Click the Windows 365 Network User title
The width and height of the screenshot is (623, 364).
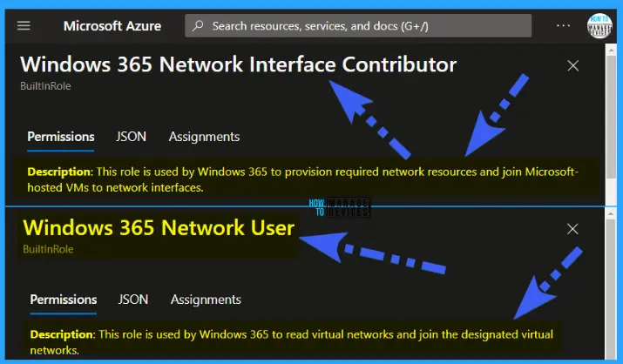159,228
